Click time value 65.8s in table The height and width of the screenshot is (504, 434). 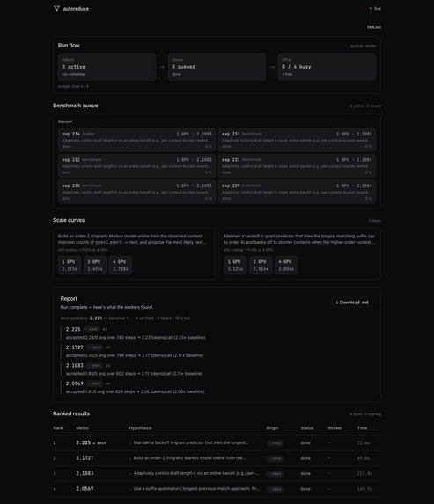364,458
